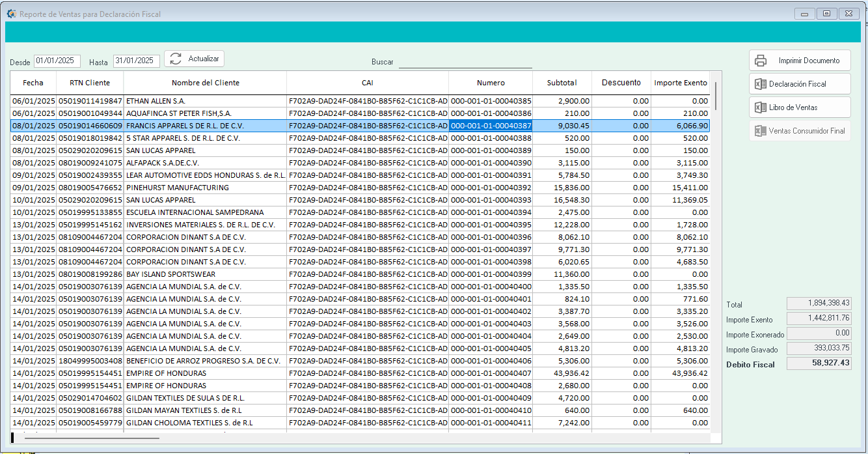Screen dimensions: 868x454
Task: Click the horizontal scrollbar below the table
Action: click(x=91, y=438)
